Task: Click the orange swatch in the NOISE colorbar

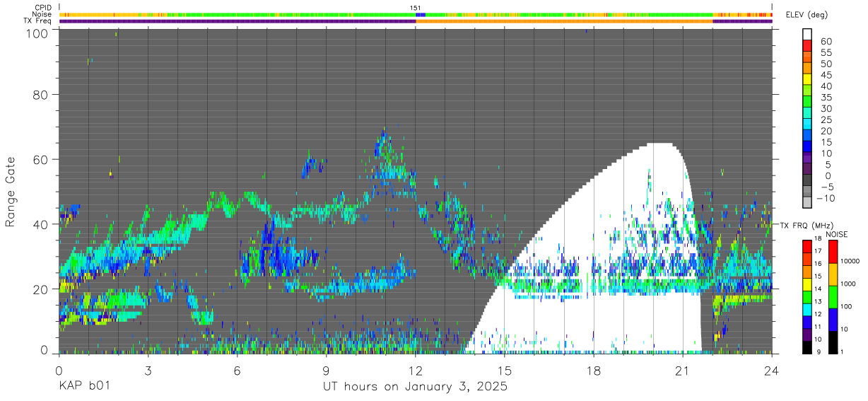Action: (833, 274)
